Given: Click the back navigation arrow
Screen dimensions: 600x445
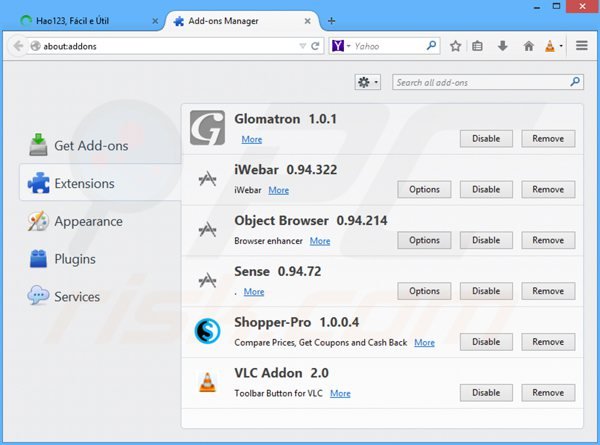Looking at the screenshot, I should (x=18, y=46).
